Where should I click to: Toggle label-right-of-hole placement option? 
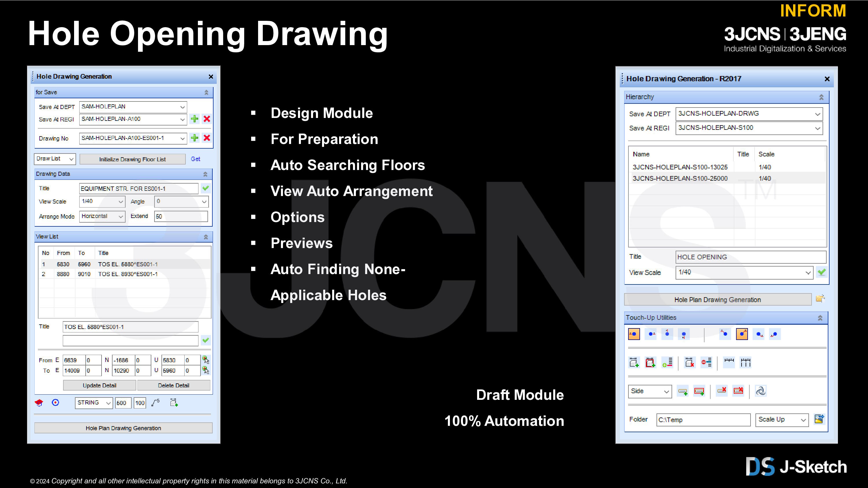(x=651, y=334)
